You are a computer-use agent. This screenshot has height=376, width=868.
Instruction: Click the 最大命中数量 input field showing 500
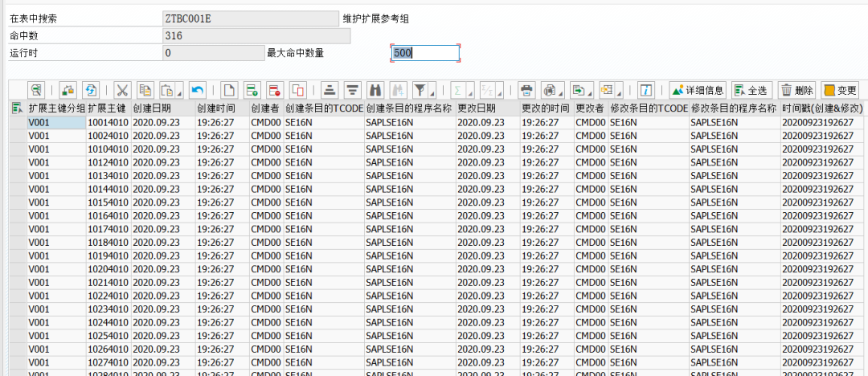pos(424,53)
